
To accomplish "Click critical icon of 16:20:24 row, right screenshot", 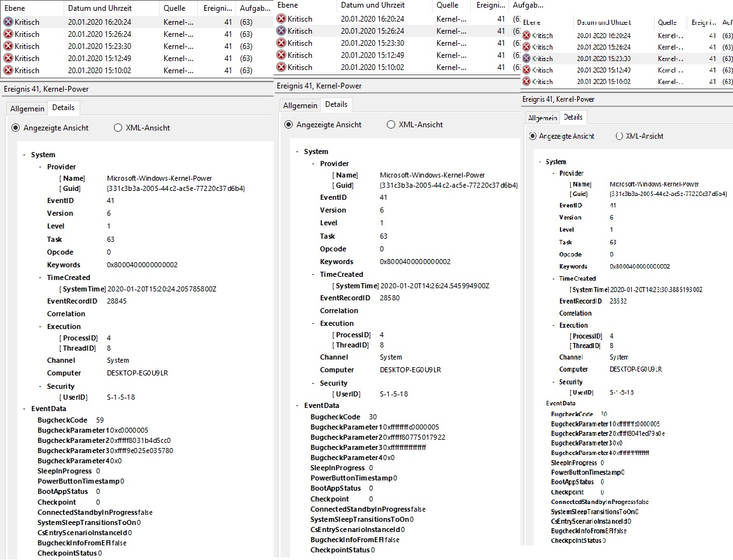I will 527,36.
